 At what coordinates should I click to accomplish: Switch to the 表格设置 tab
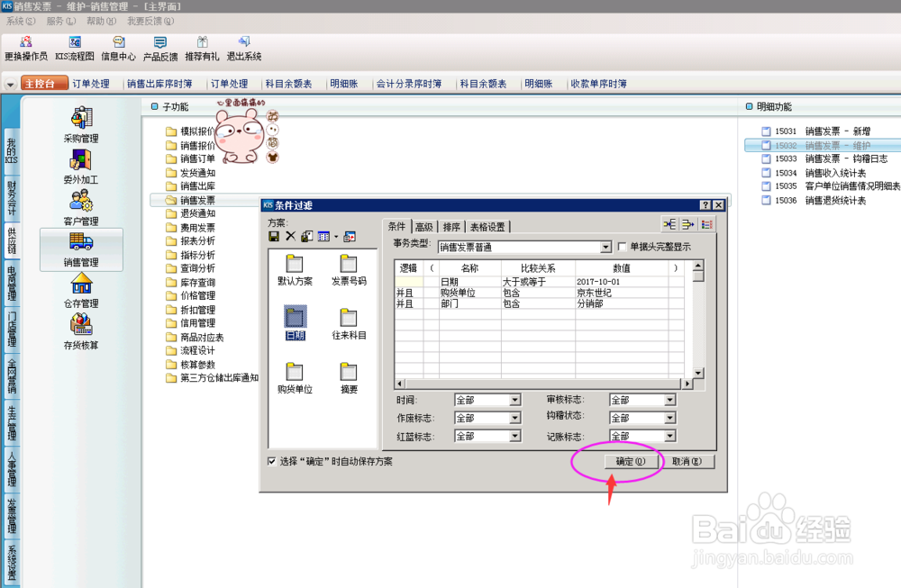pos(487,227)
